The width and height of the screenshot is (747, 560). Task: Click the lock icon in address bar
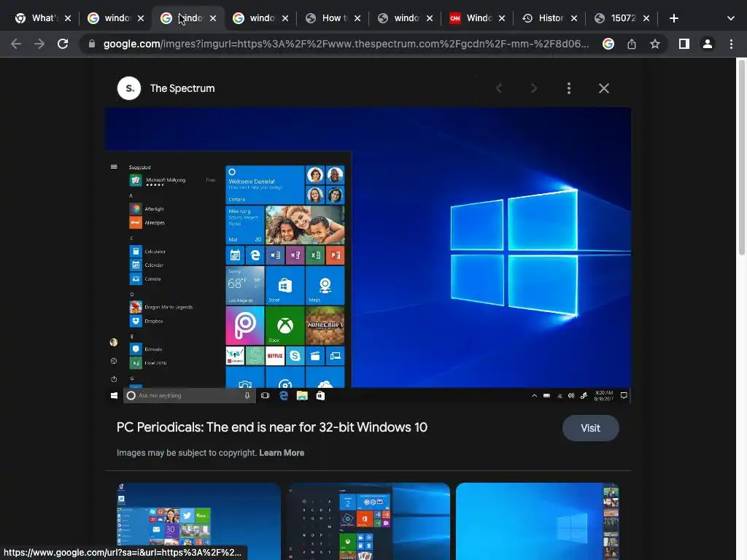pyautogui.click(x=92, y=44)
